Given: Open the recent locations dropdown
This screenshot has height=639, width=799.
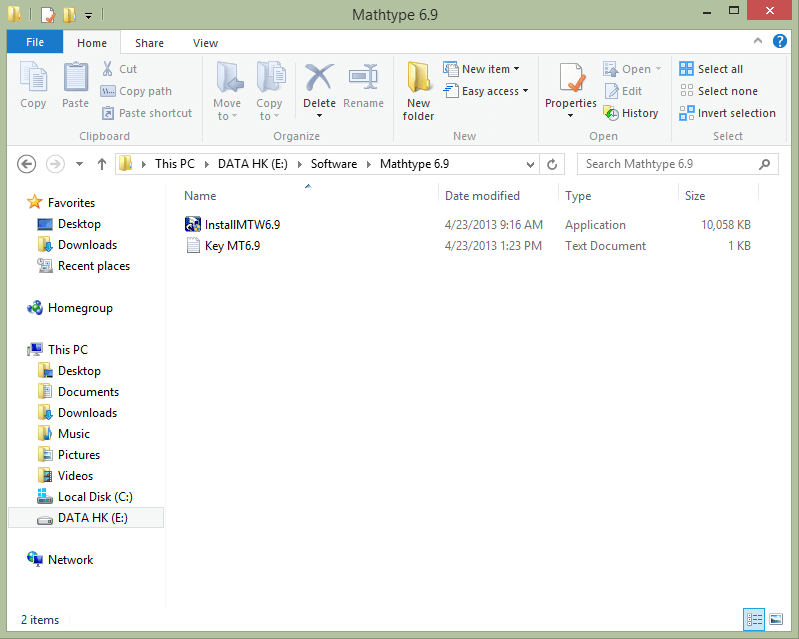Looking at the screenshot, I should pyautogui.click(x=79, y=164).
